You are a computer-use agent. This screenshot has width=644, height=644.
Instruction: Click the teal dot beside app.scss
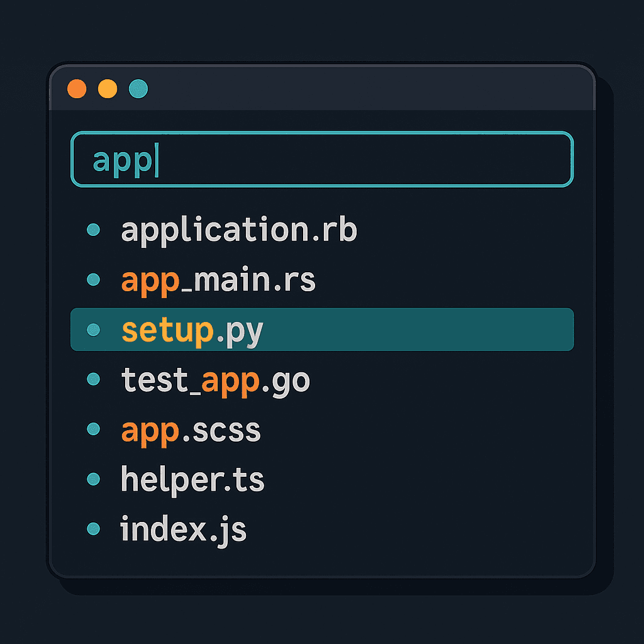click(93, 429)
